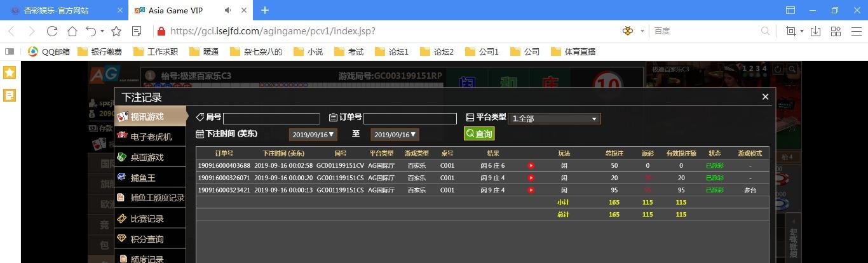Image resolution: width=868 pixels, height=263 pixels.
Task: Click round number GC001199151CV cell
Action: (340, 166)
